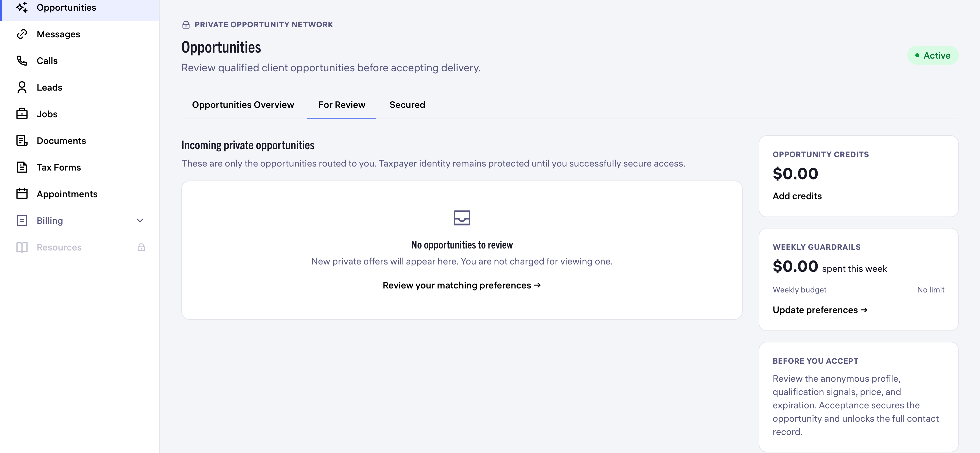Click the Calls phone icon
Viewport: 980px width, 453px height.
tap(22, 61)
